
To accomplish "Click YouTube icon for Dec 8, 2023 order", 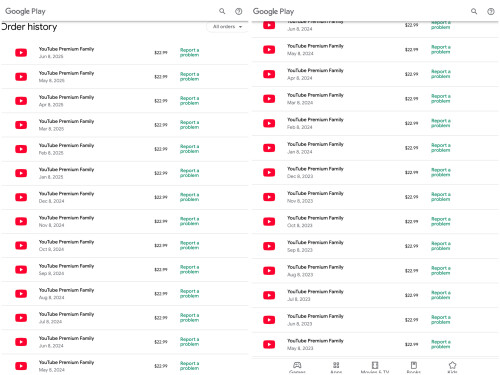I will (269, 172).
